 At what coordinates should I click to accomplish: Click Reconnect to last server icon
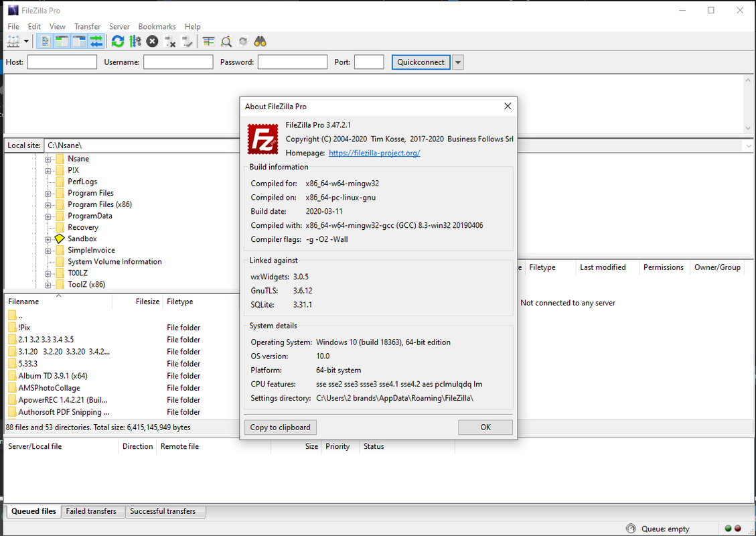[187, 42]
